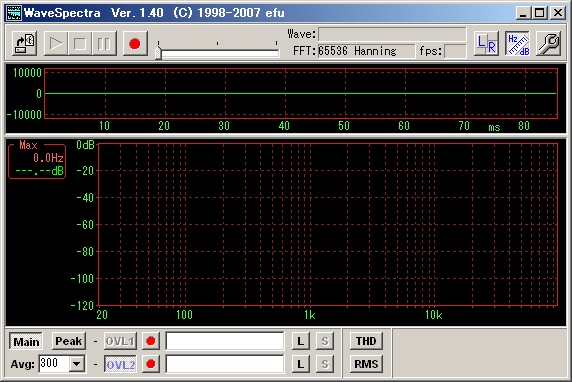This screenshot has width=572, height=382.
Task: Load overlay 1 with its L button
Action: (x=301, y=341)
